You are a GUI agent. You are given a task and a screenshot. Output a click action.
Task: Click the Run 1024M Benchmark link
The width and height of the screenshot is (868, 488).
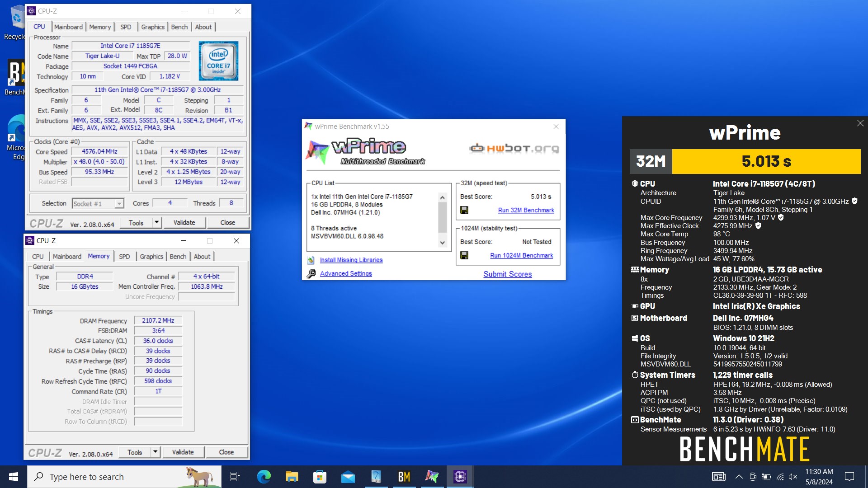pos(521,255)
